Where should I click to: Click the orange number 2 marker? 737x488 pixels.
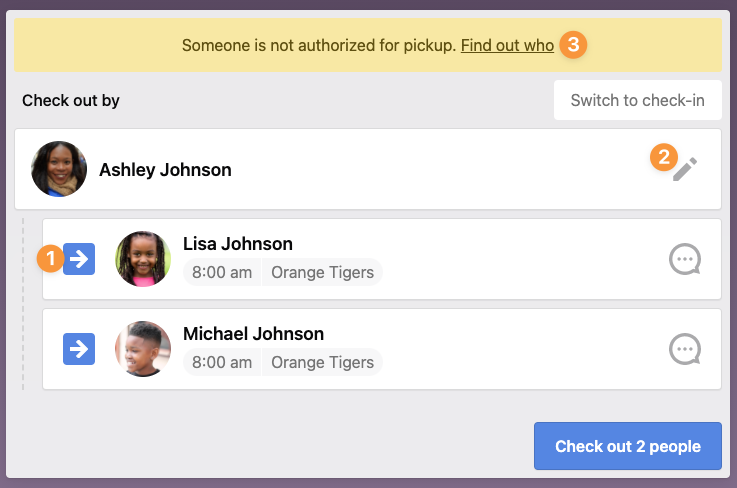pos(662,158)
